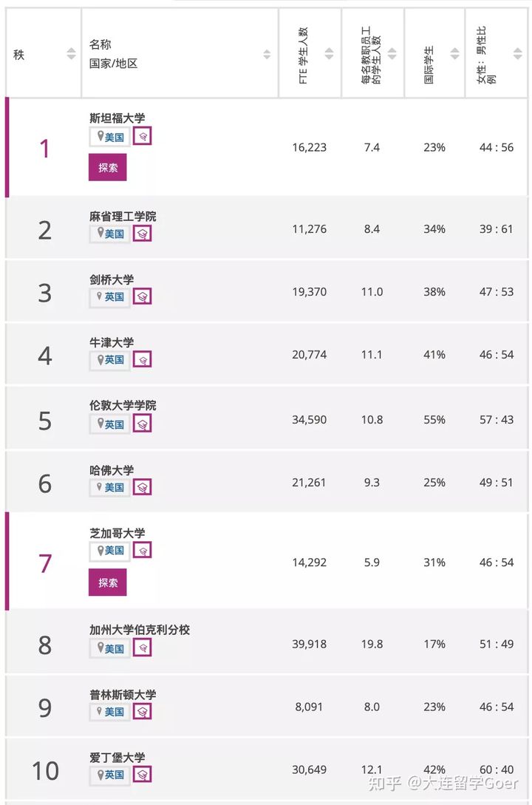The image size is (532, 805).
Task: Open 美国 location tag for 斯坦福大学
Action: [110, 137]
